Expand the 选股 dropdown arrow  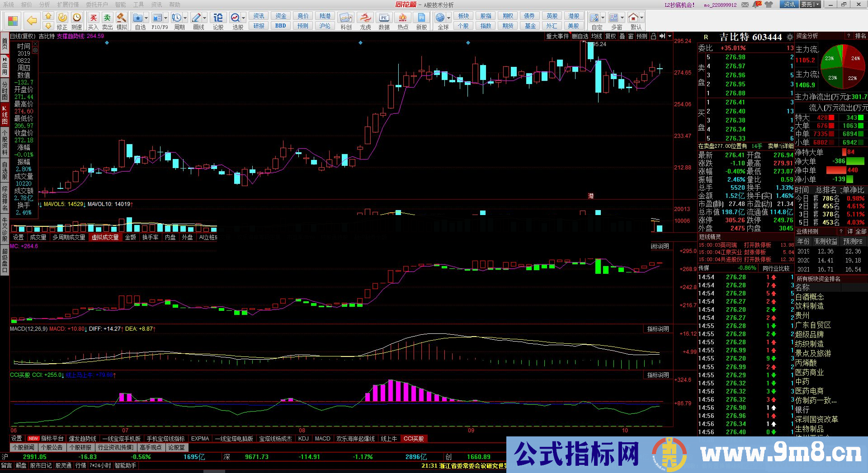[243, 18]
